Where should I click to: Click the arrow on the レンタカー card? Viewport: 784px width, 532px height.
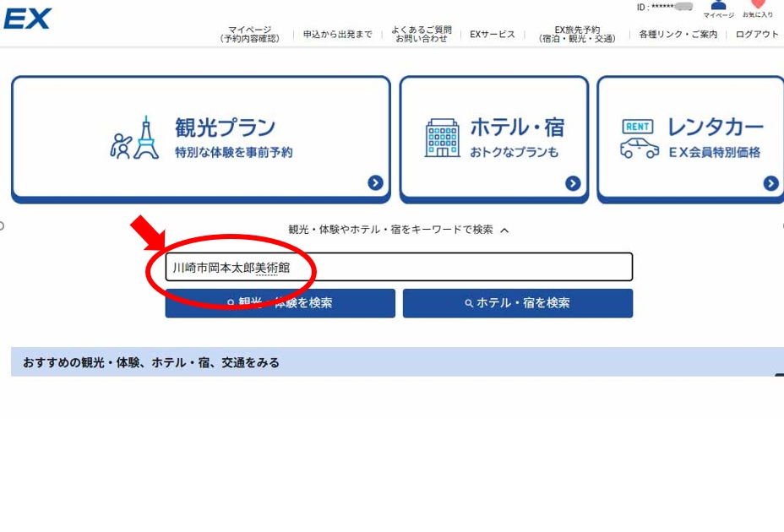(770, 183)
